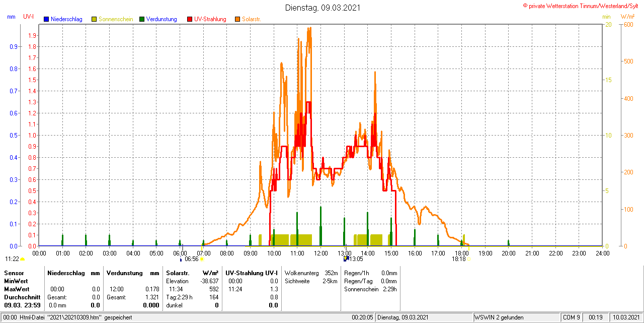Select the UV-Strahlung legend label
Image resolution: width=644 pixels, height=323 pixels.
[x=211, y=19]
